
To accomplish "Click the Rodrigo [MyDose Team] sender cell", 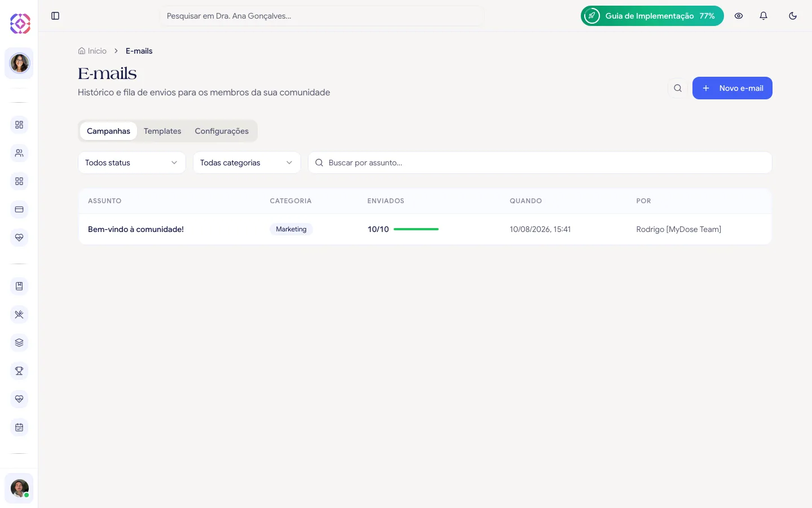I will click(x=679, y=229).
